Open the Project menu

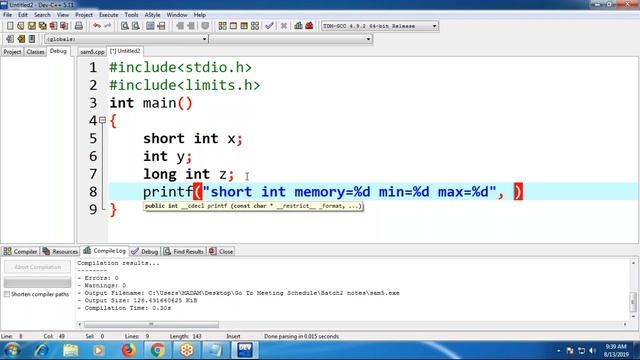coord(84,15)
